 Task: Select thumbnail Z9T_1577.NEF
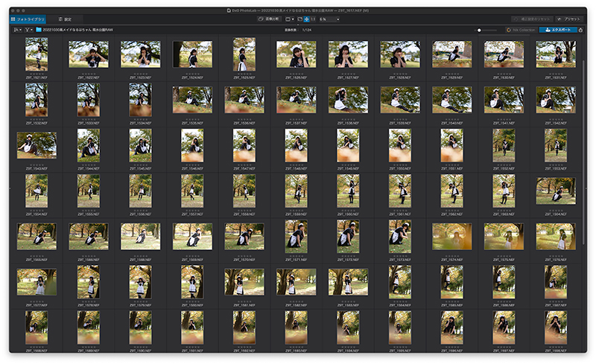click(x=37, y=282)
